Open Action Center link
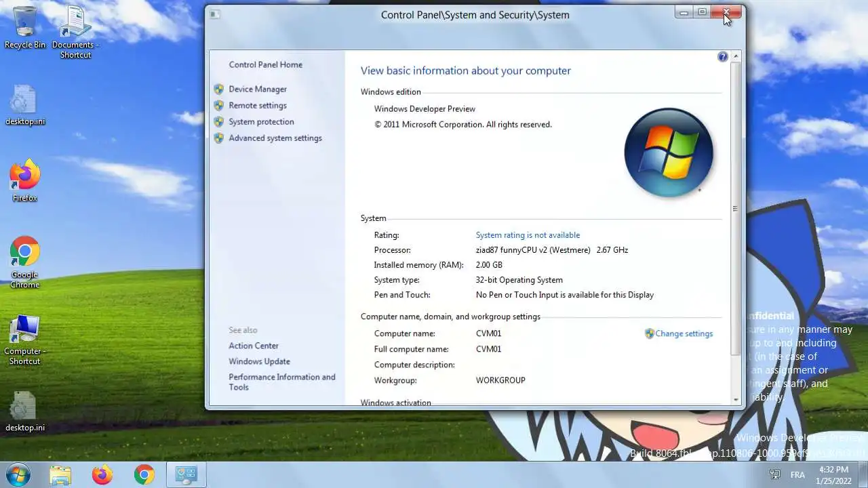The width and height of the screenshot is (868, 488). click(254, 346)
